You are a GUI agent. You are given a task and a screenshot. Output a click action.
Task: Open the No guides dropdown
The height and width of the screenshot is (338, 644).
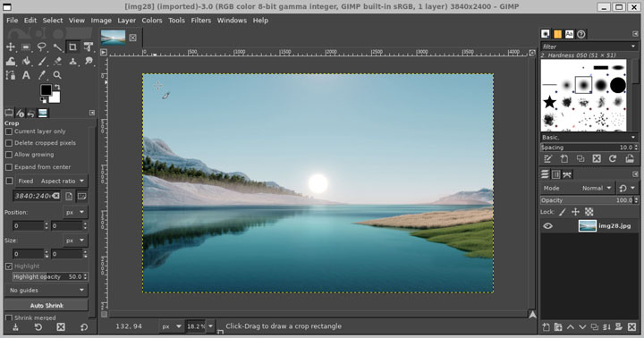[x=47, y=290]
